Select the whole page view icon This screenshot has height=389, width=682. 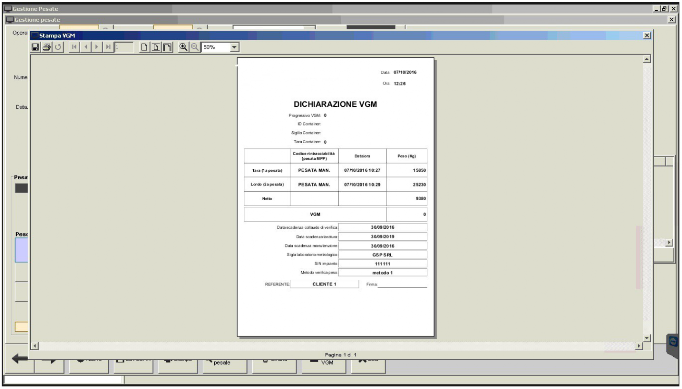167,47
